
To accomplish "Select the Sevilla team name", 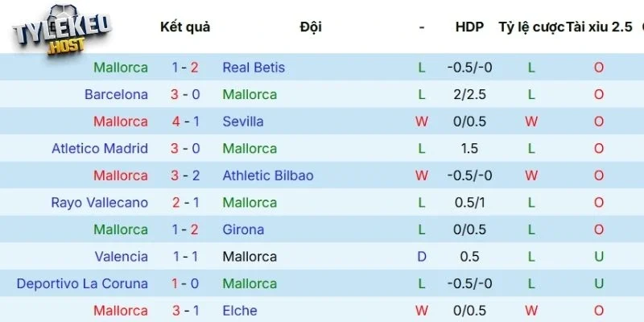I will click(x=242, y=122).
